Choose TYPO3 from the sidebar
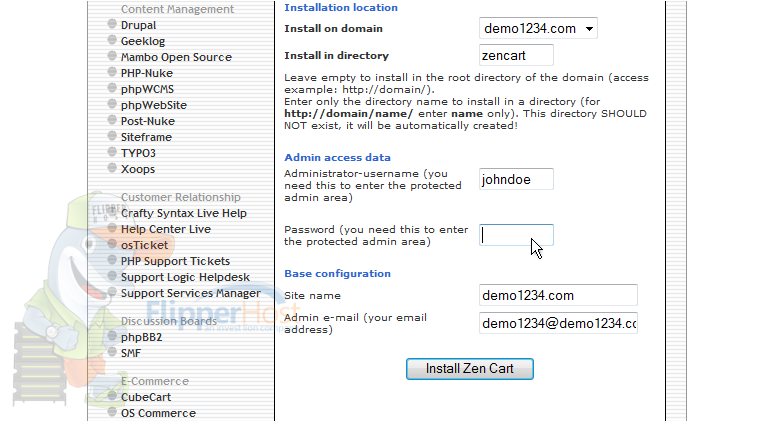The width and height of the screenshot is (776, 422). (x=138, y=153)
